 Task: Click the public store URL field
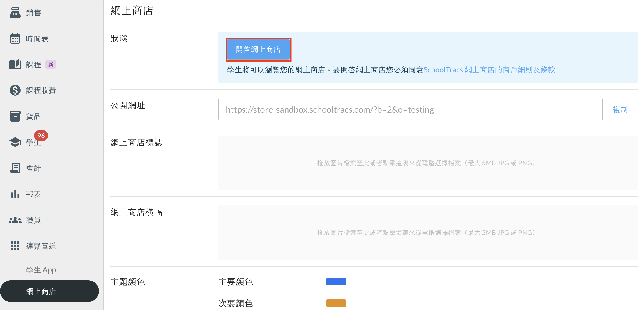pos(410,110)
